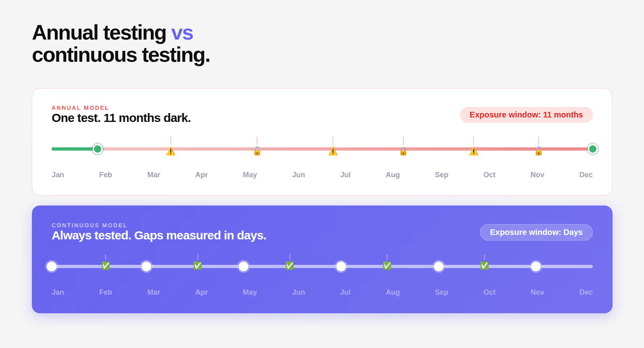644x348 pixels.
Task: Click the green checkmark above Aug
Action: click(x=387, y=265)
